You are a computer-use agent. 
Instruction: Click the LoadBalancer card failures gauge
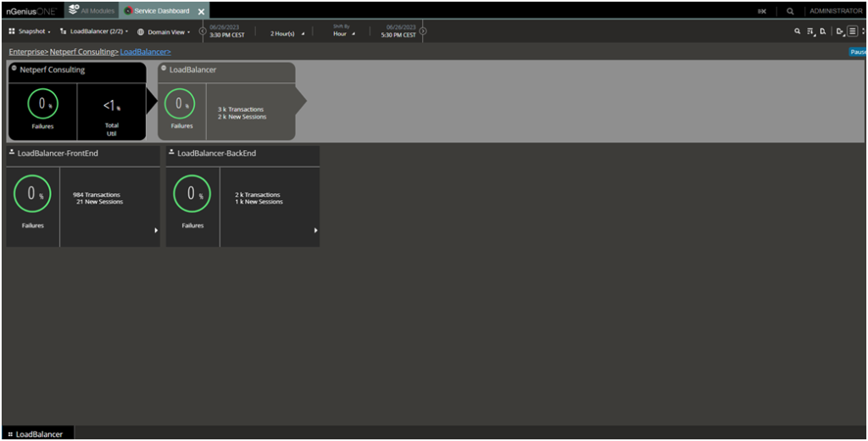tap(180, 103)
